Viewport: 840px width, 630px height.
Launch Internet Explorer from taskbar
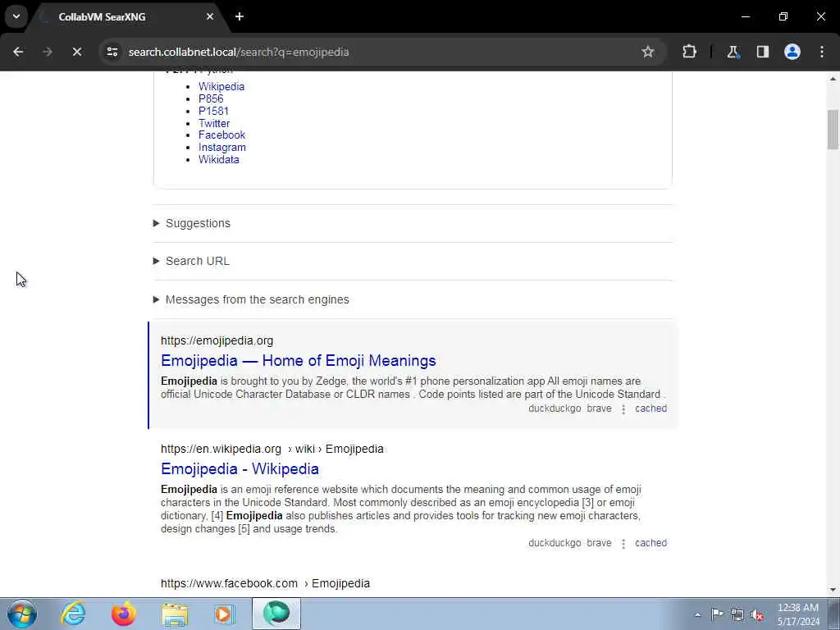(x=73, y=614)
